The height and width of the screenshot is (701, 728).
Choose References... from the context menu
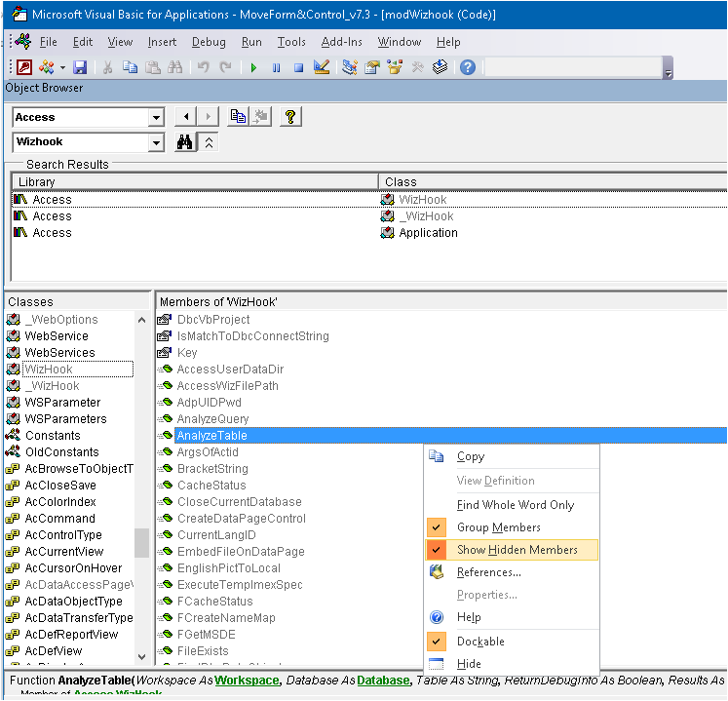click(x=488, y=572)
